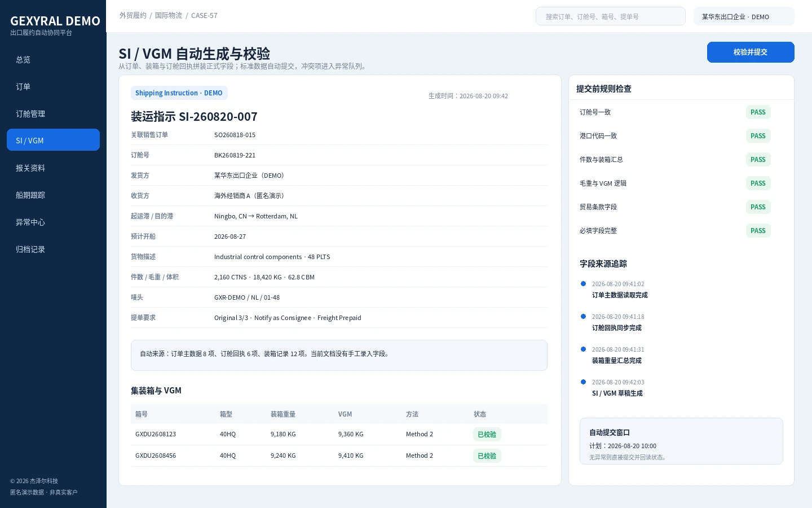Click the 字段来源追踪 heading
812x508 pixels.
pyautogui.click(x=603, y=264)
